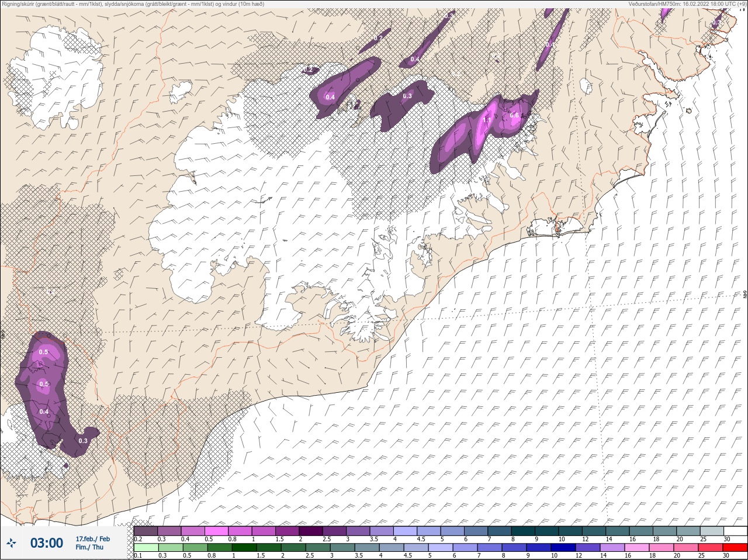
Task: Pick the pale green 0.1 swatch, bottom legend row
Action: [146, 548]
